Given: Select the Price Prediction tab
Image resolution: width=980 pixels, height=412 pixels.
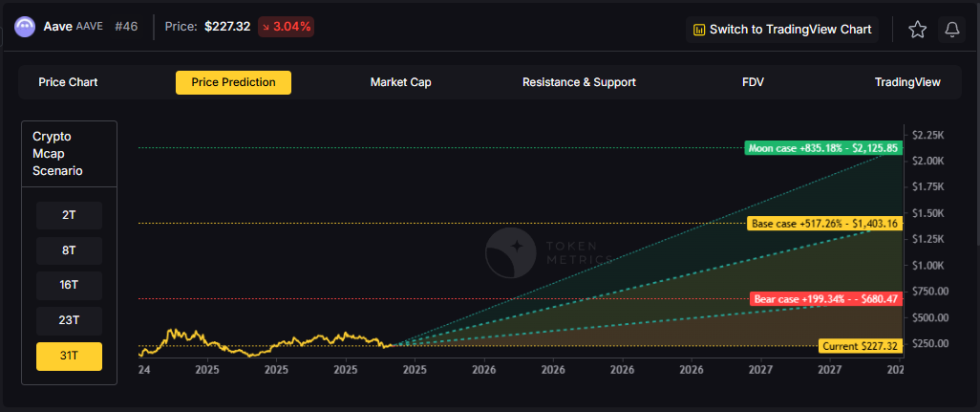Looking at the screenshot, I should [x=233, y=82].
